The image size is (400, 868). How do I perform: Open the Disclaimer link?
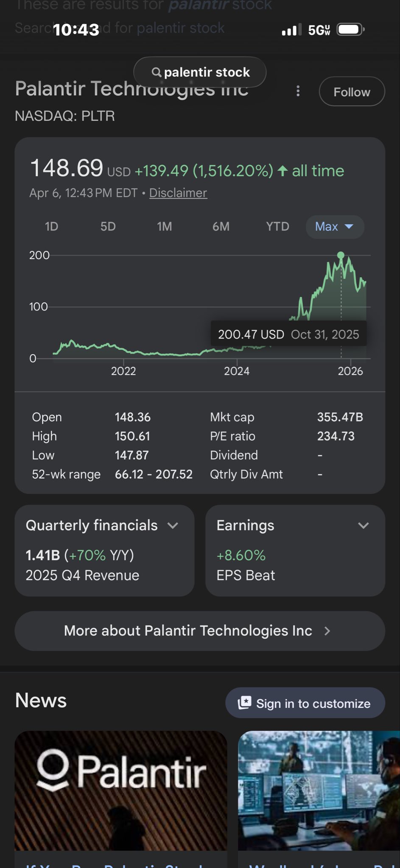(178, 193)
